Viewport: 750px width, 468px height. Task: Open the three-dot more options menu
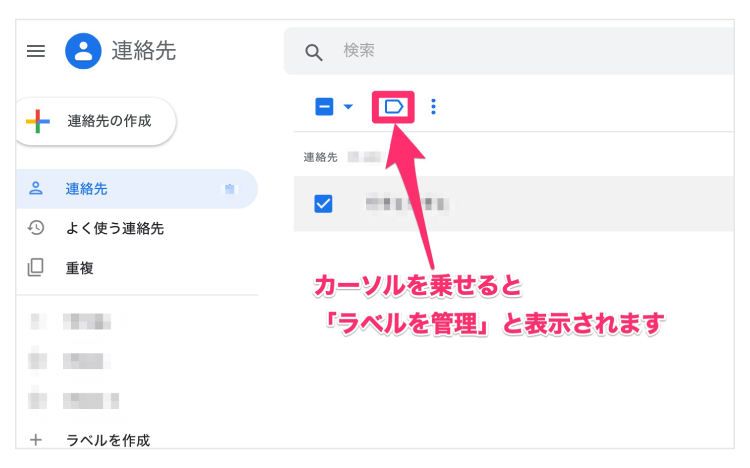point(433,107)
